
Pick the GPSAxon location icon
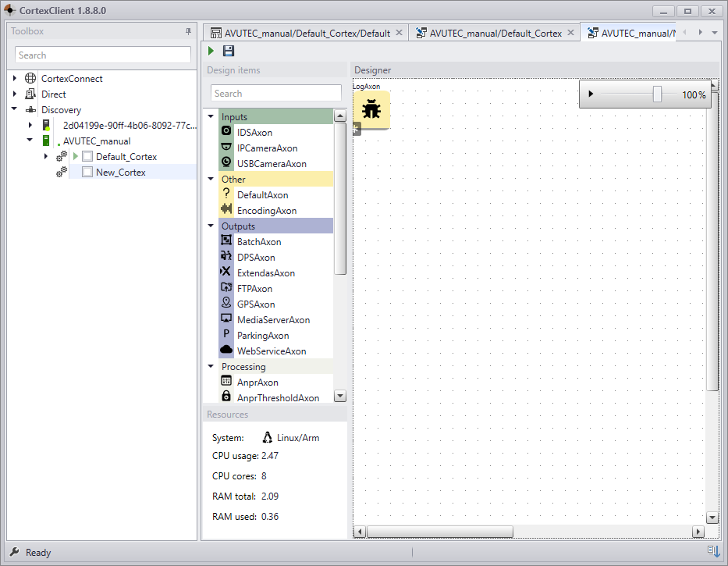point(226,303)
